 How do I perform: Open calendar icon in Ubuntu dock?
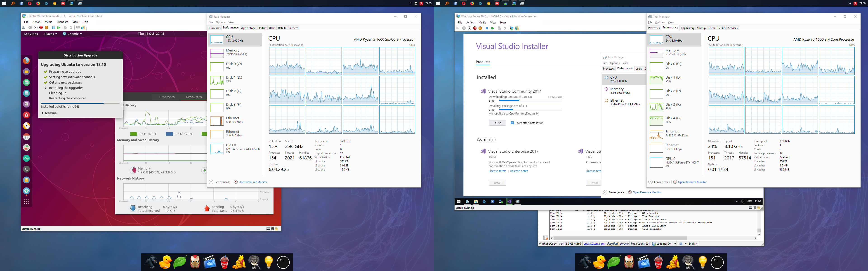27,137
